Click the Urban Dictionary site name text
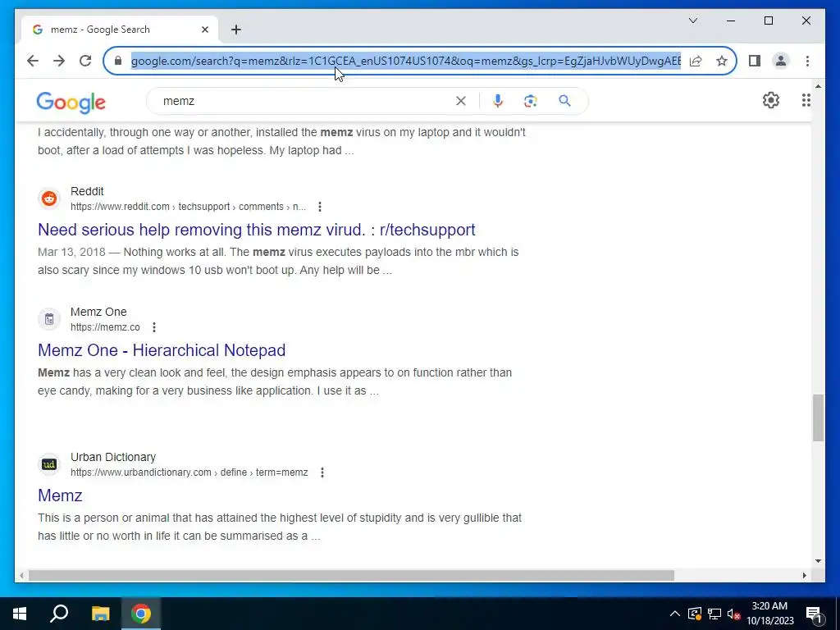840x630 pixels. pos(113,457)
